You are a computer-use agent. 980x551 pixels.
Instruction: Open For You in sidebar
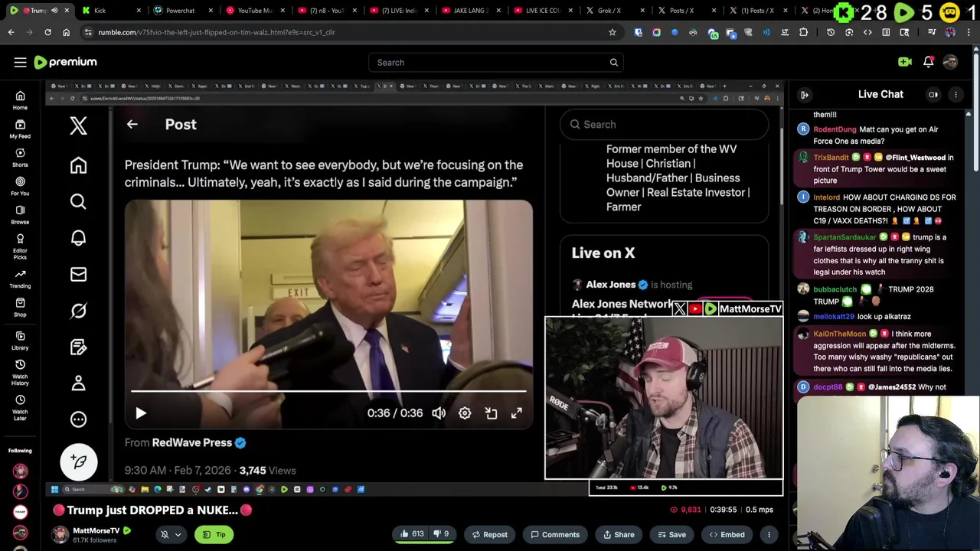[20, 186]
